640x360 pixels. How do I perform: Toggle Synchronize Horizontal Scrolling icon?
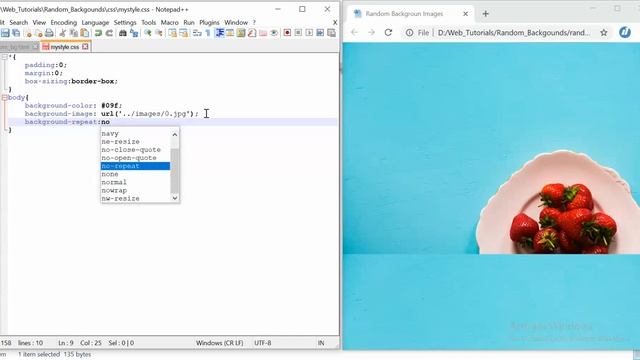click(x=184, y=33)
